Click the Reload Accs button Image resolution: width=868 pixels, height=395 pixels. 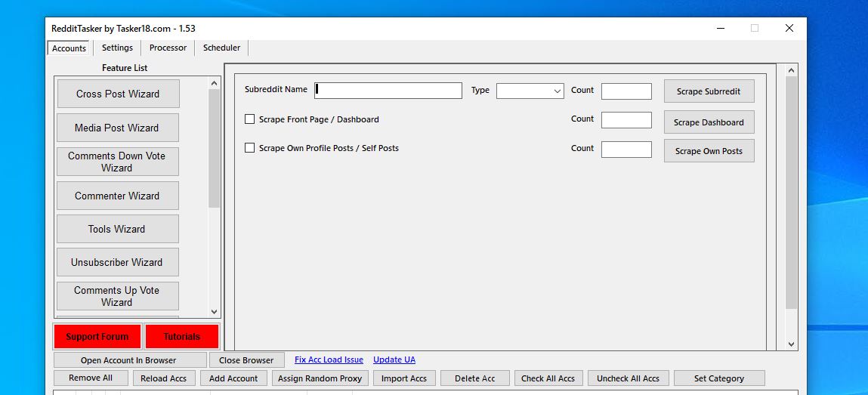[x=163, y=378]
